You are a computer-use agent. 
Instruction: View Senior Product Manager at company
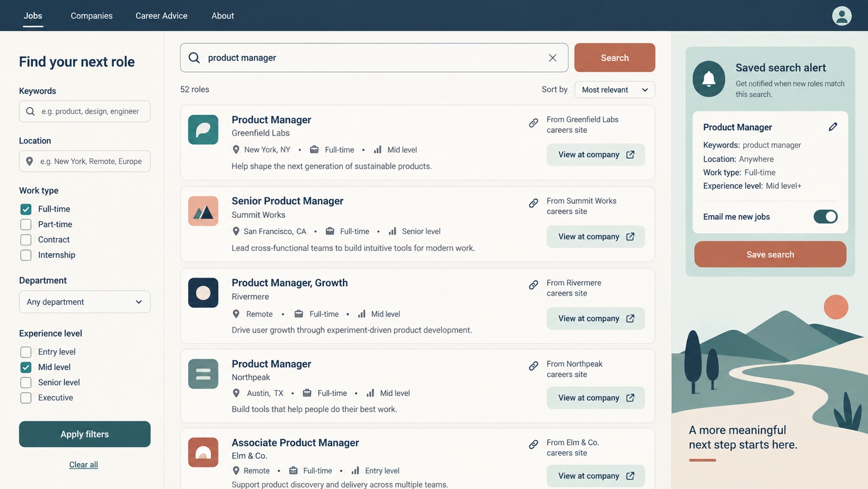595,236
